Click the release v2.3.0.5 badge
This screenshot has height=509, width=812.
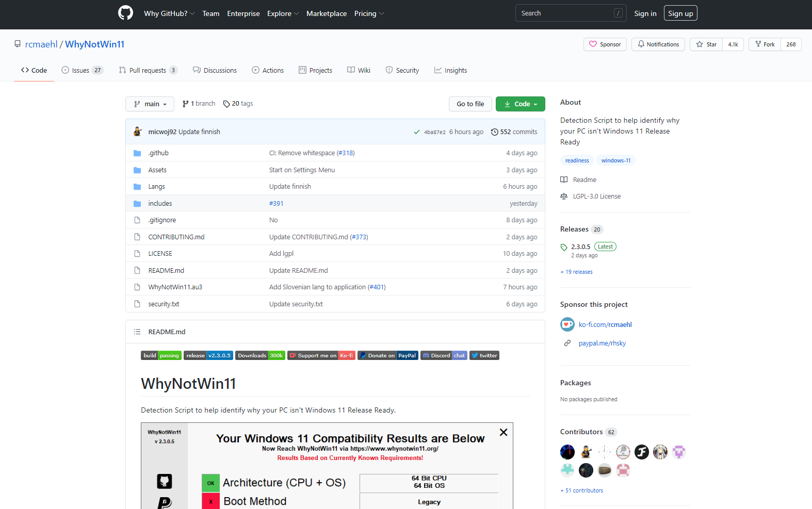[x=208, y=355]
